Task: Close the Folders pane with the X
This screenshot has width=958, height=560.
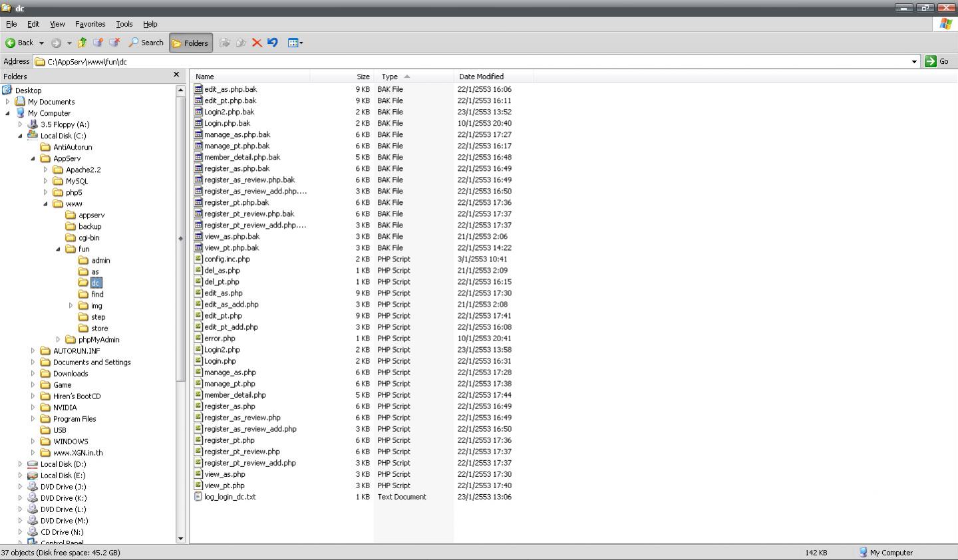Action: 176,75
